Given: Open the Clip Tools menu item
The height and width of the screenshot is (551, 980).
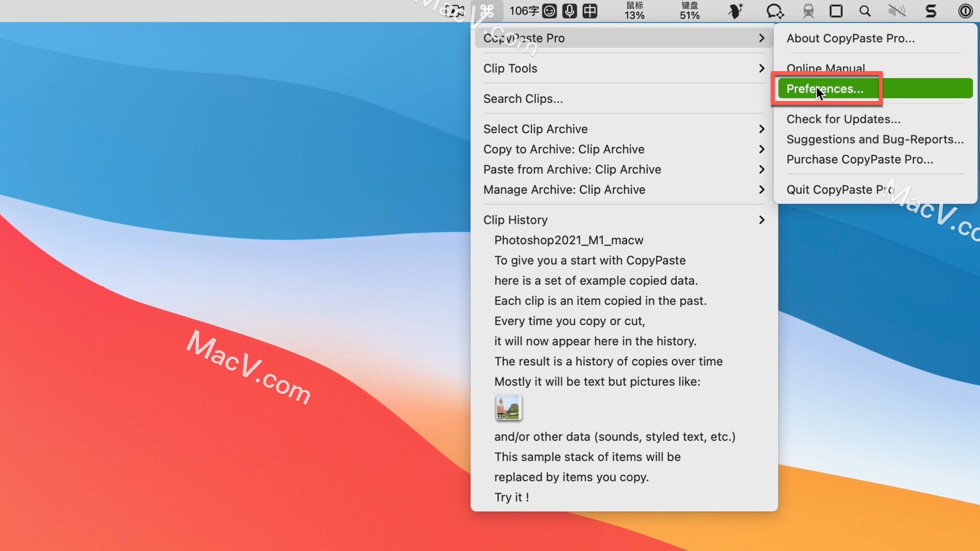Looking at the screenshot, I should (624, 68).
